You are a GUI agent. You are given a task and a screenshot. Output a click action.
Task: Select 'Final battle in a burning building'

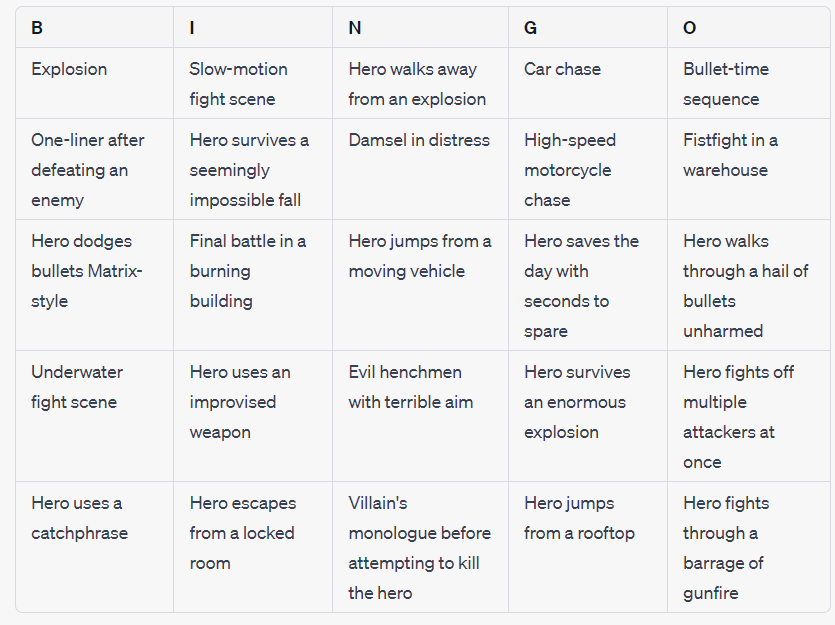(x=248, y=271)
